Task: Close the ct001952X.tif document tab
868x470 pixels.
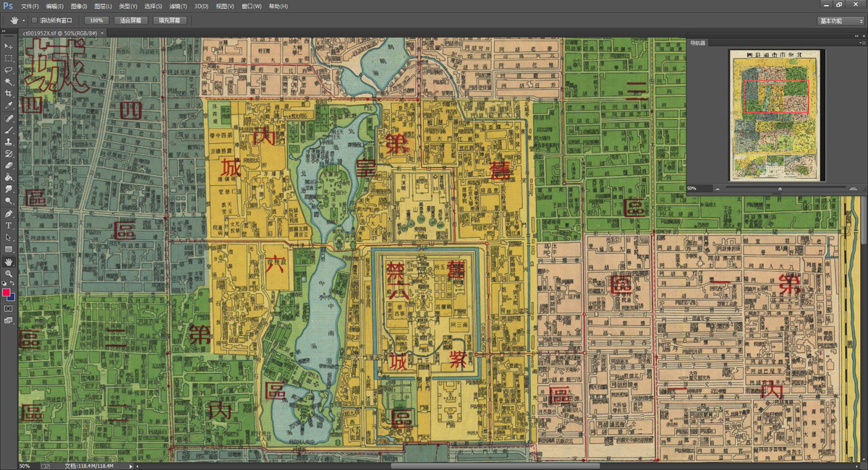Action: 102,33
